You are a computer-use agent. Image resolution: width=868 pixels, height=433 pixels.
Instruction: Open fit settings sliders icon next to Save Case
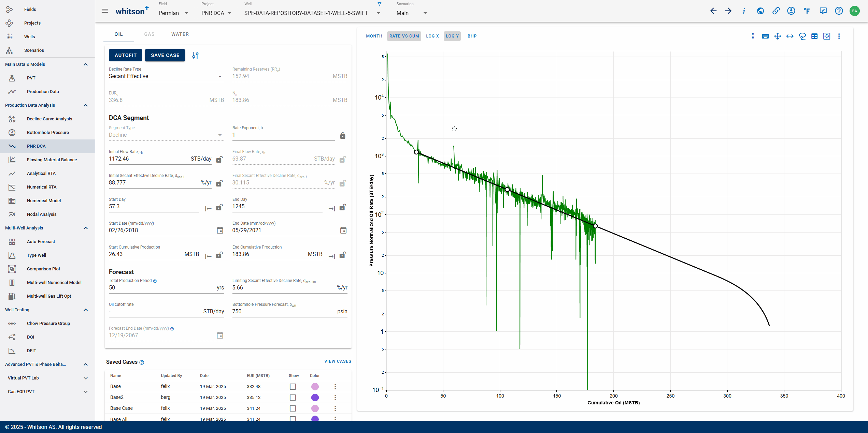click(195, 55)
